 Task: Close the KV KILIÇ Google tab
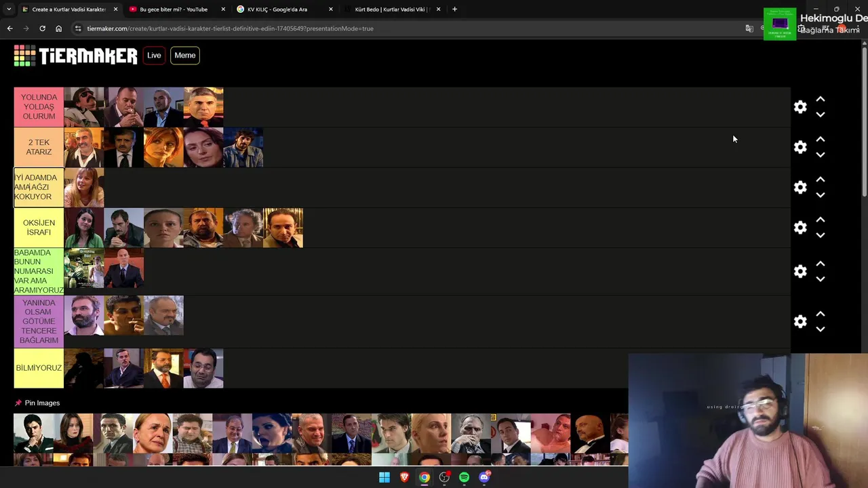331,9
